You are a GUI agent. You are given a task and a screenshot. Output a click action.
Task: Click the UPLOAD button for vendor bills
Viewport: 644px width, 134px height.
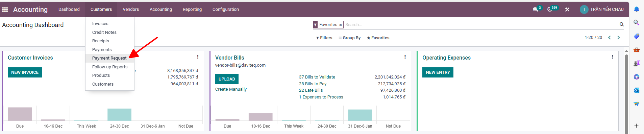pos(227,79)
